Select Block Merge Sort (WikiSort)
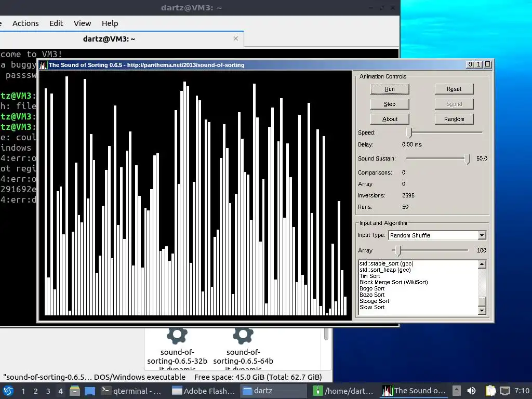The height and width of the screenshot is (399, 532). pos(394,282)
